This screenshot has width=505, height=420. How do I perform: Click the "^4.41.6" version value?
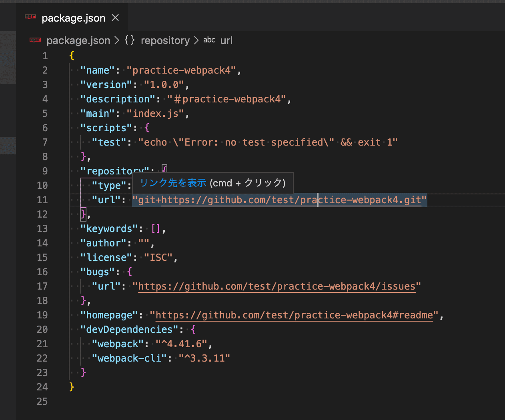[x=181, y=344]
